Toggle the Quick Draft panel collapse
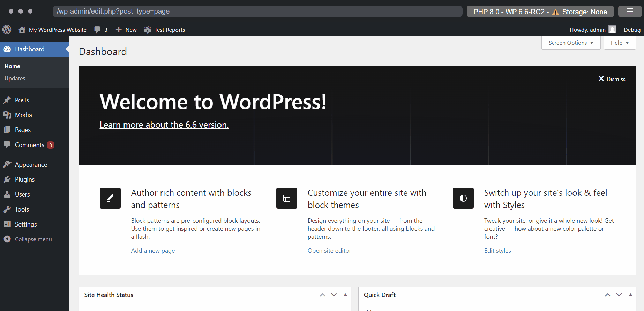The width and height of the screenshot is (644, 311). pyautogui.click(x=630, y=295)
